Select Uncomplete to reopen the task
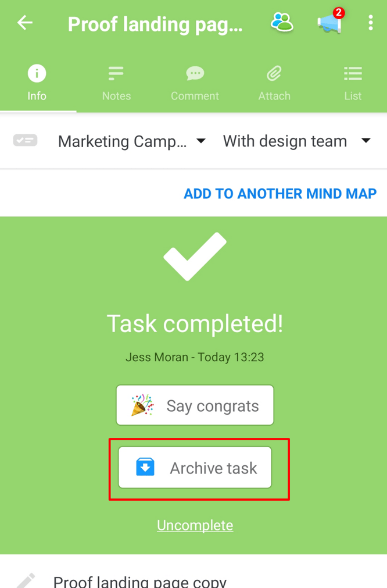387x588 pixels. point(195,525)
